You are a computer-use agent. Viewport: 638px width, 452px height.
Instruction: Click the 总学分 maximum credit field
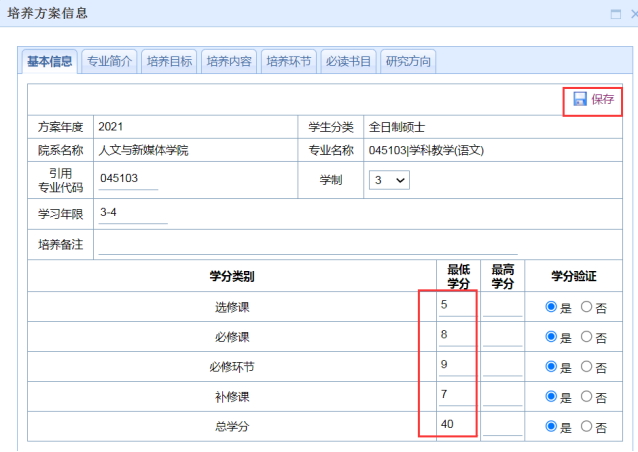coord(502,426)
